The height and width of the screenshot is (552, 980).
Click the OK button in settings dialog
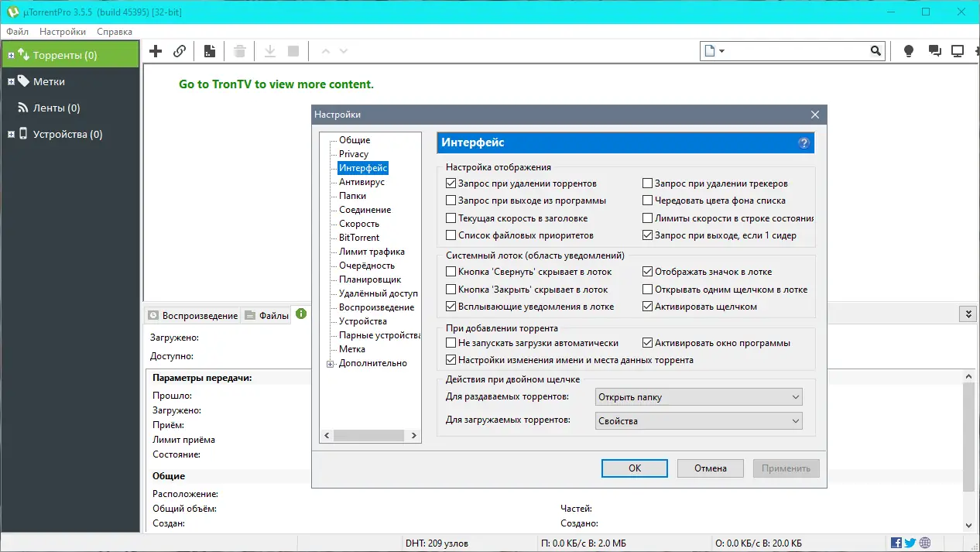point(634,468)
